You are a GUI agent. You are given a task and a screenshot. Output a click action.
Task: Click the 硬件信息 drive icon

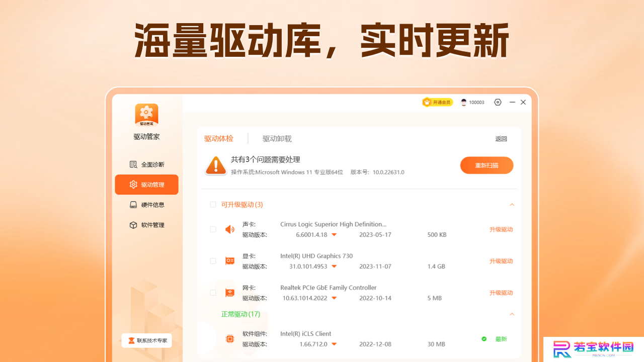[x=133, y=205]
